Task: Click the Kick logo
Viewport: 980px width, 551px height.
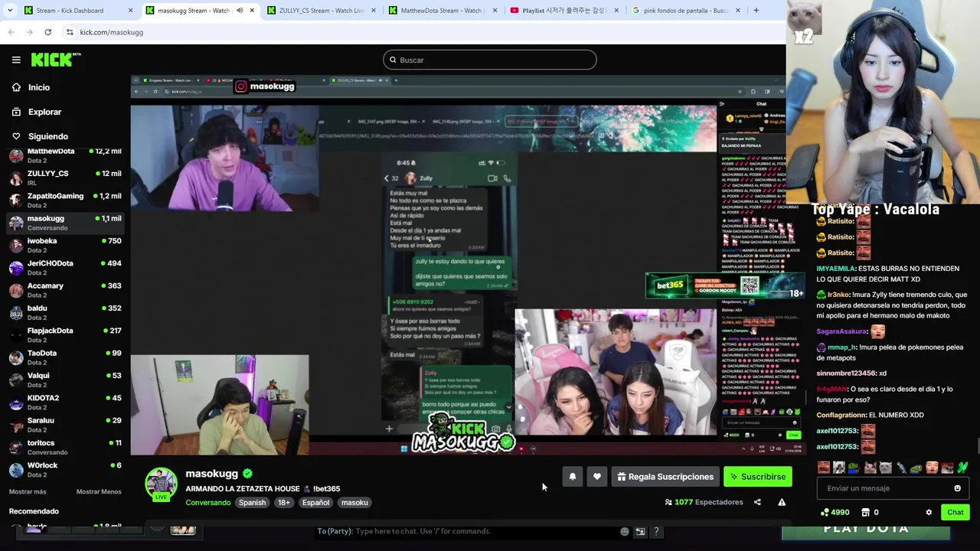Action: [56, 60]
